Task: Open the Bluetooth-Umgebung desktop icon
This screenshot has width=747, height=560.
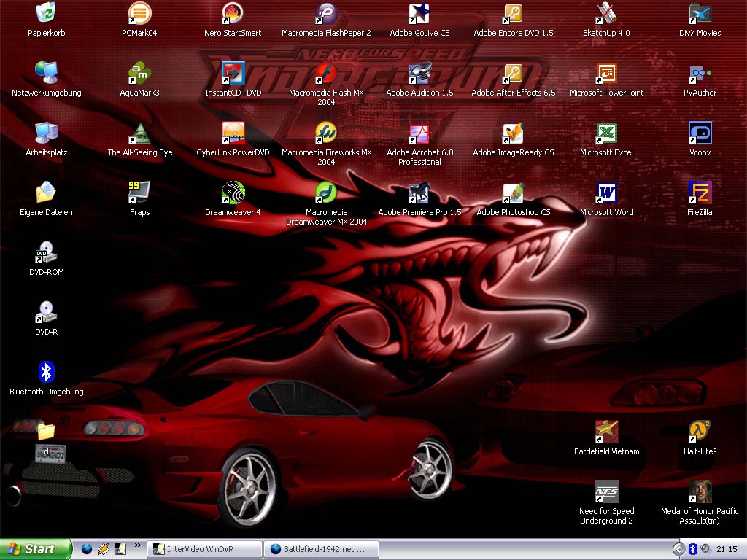Action: pyautogui.click(x=46, y=372)
